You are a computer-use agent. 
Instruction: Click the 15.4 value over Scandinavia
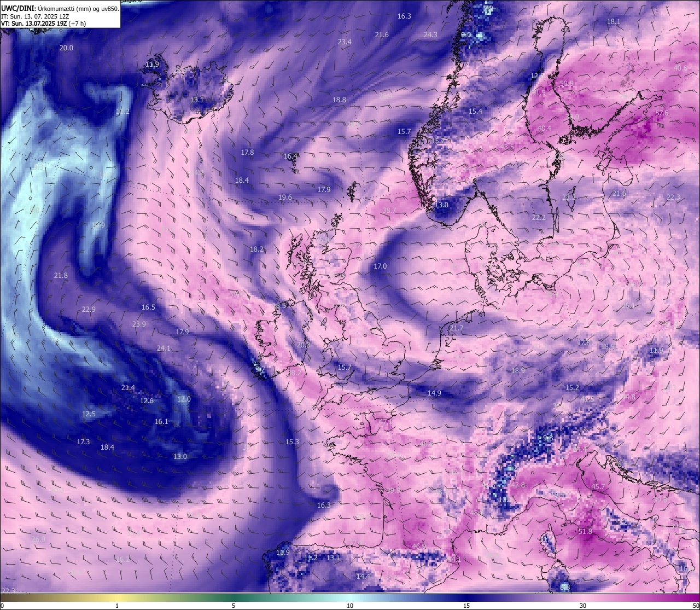point(475,112)
